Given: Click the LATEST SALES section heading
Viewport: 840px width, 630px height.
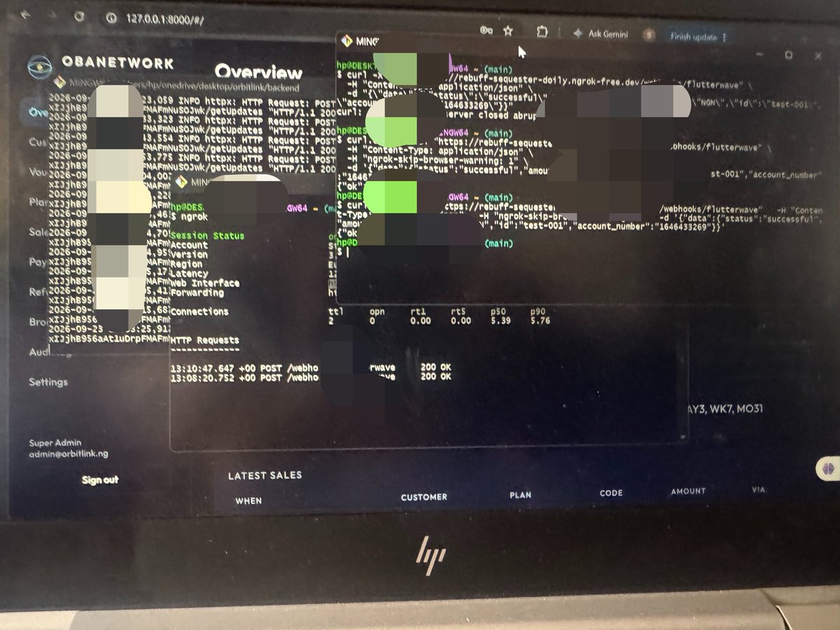Looking at the screenshot, I should click(265, 475).
